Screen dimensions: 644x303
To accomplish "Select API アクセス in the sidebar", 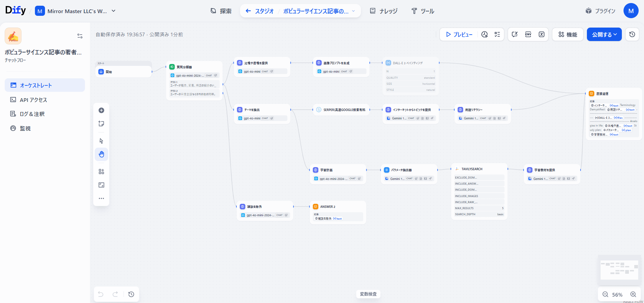I will (33, 100).
